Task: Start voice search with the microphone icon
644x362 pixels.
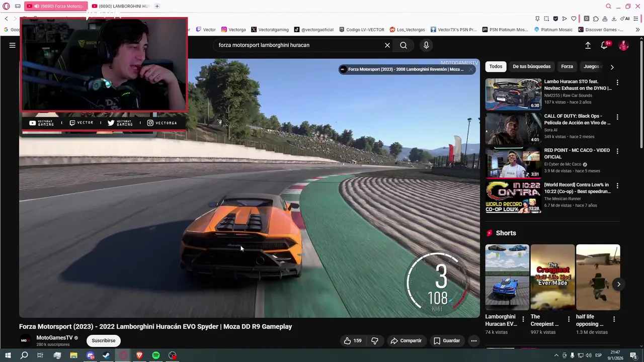Action: tap(426, 45)
